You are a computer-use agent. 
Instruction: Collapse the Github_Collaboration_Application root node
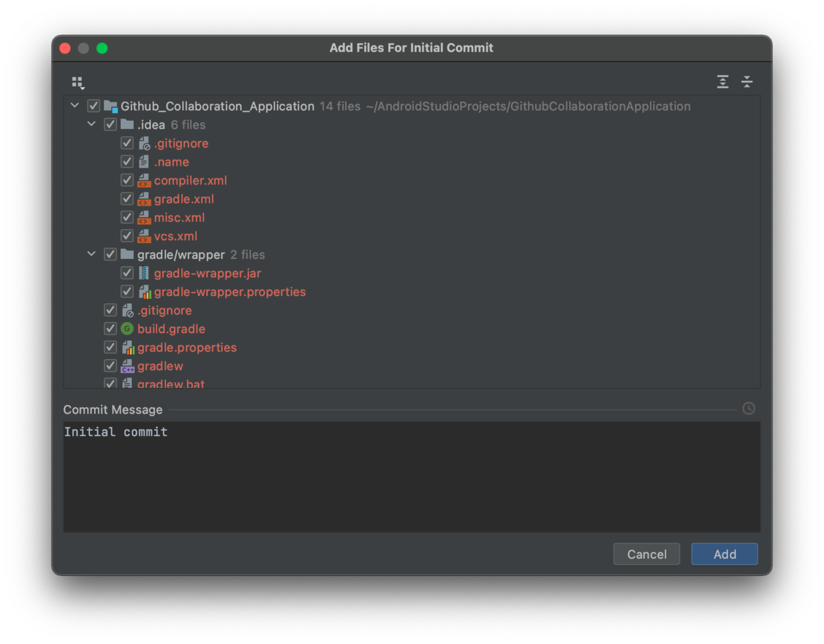pos(74,106)
